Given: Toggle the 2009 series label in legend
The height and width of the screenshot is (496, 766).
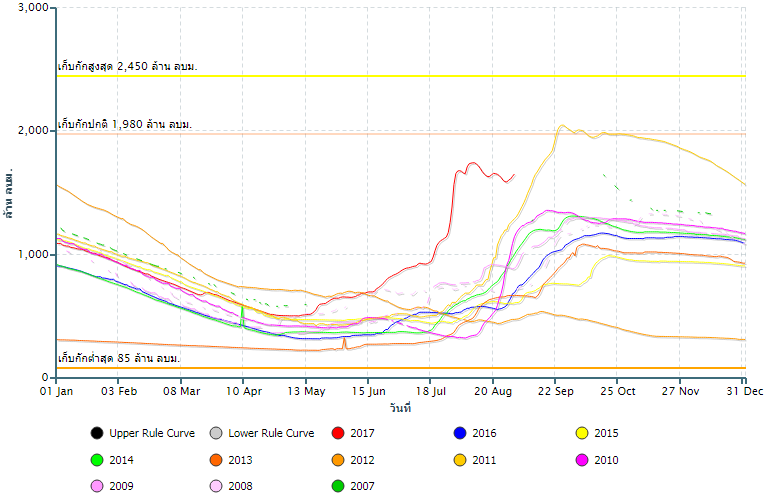Looking at the screenshot, I should pos(123,487).
